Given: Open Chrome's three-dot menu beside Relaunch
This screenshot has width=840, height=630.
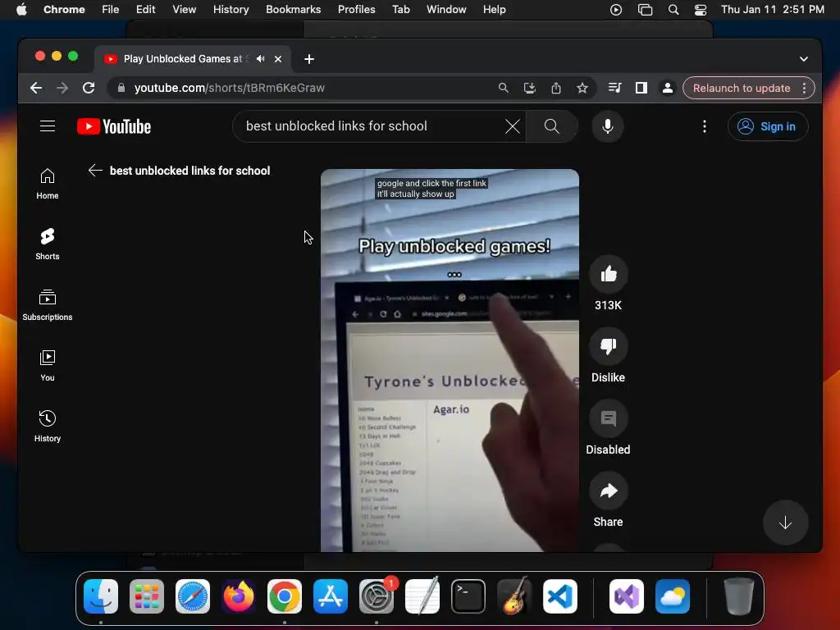Looking at the screenshot, I should click(804, 88).
